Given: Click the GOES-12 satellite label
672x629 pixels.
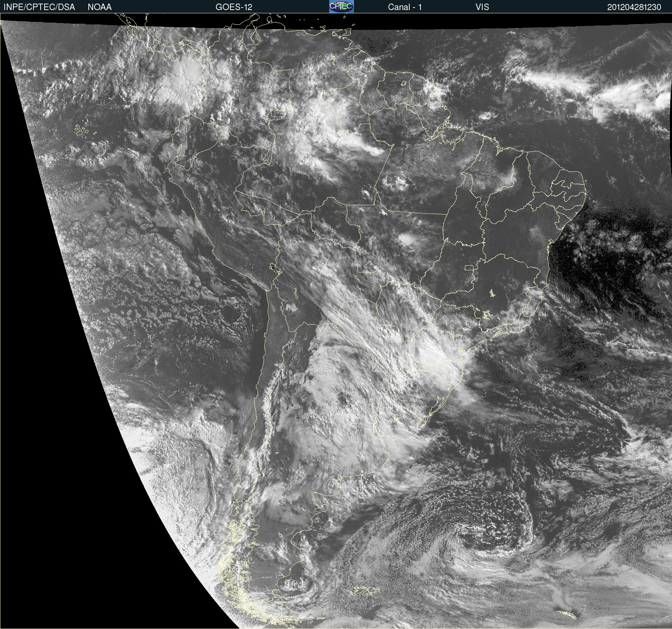Looking at the screenshot, I should (x=234, y=7).
